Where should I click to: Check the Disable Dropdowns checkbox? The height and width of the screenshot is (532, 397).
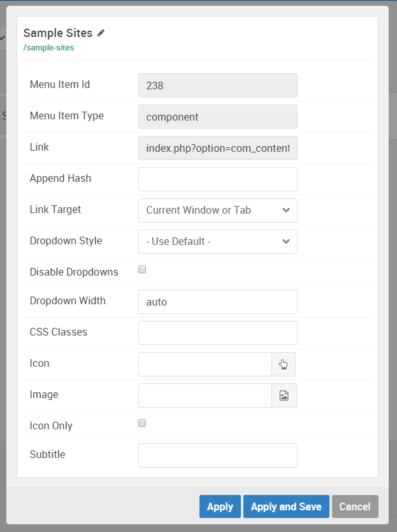point(142,270)
